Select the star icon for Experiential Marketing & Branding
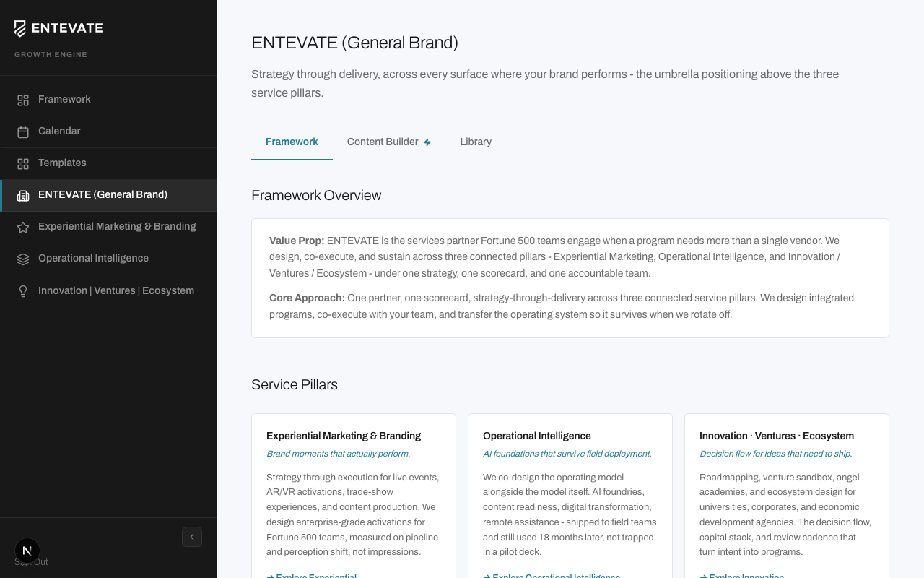924x578 pixels. coord(23,227)
